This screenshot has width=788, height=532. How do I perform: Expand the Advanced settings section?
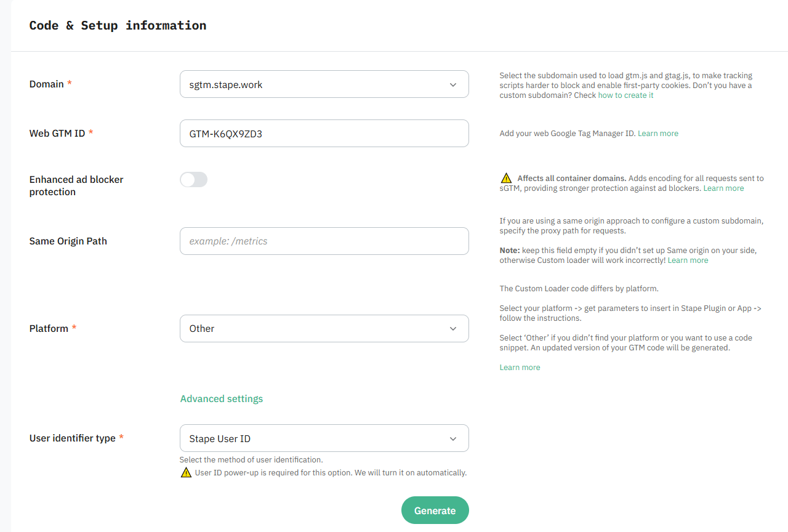[222, 399]
